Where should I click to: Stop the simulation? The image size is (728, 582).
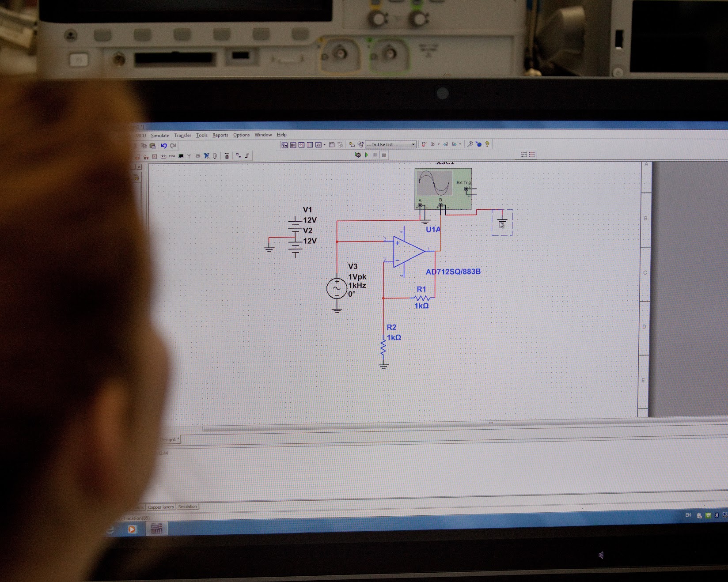[384, 155]
